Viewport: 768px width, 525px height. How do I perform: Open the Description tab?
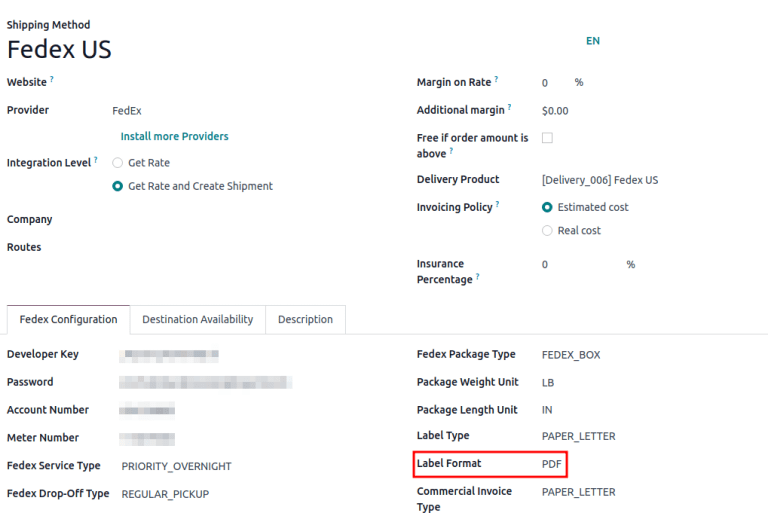[305, 320]
